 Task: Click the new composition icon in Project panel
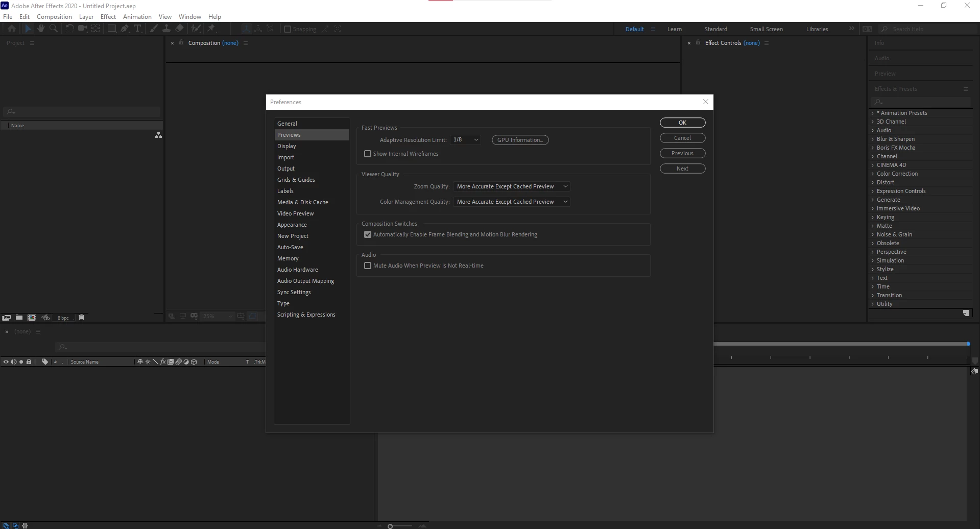click(32, 318)
